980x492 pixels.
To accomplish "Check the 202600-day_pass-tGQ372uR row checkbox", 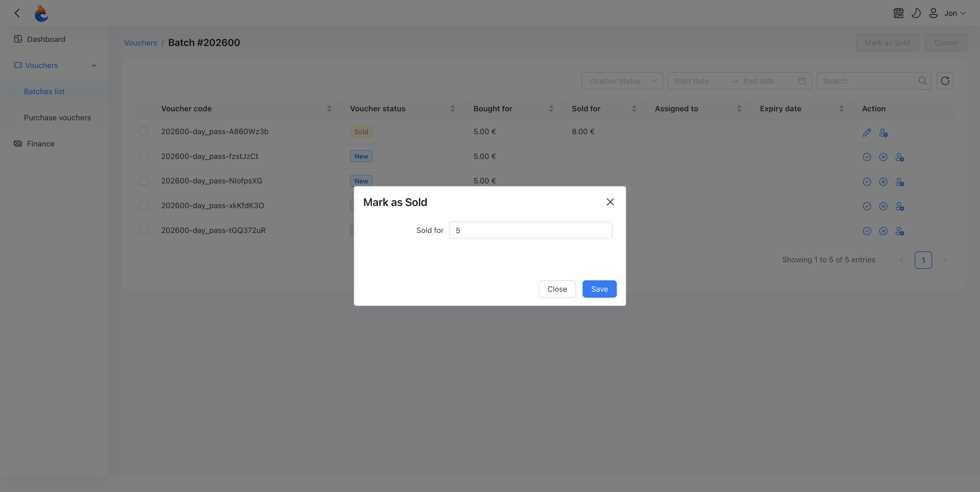I will (143, 230).
